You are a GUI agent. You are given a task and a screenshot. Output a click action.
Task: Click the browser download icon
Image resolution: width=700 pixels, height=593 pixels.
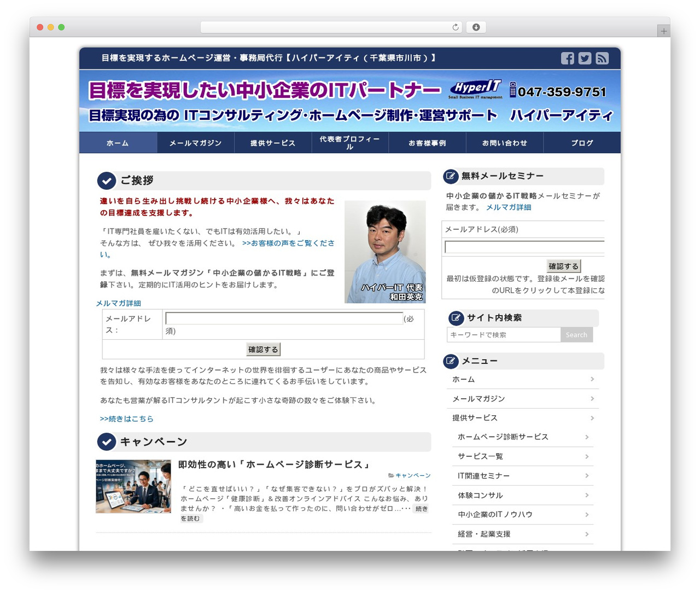click(476, 27)
